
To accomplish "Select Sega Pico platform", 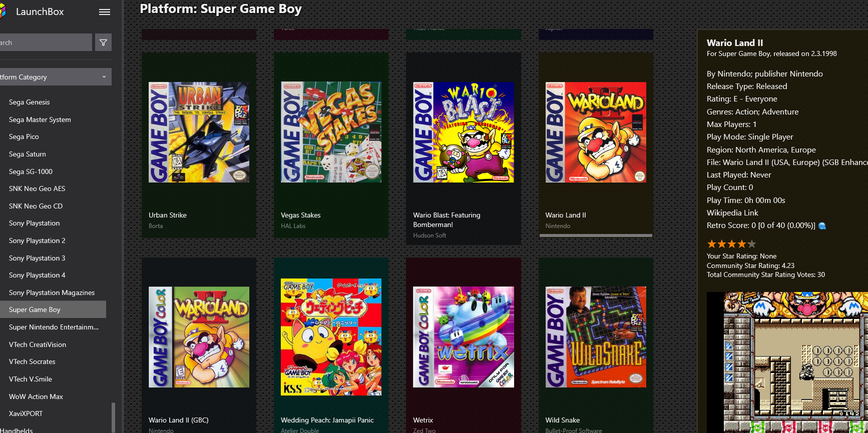I will click(24, 136).
